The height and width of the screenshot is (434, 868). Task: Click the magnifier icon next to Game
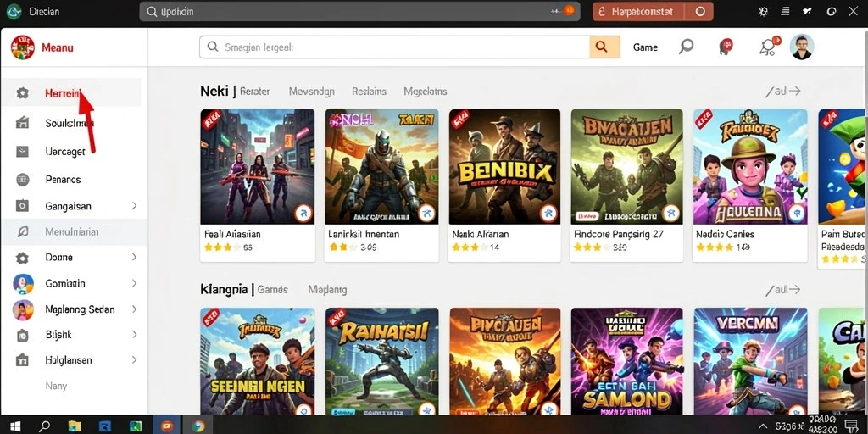pyautogui.click(x=686, y=47)
